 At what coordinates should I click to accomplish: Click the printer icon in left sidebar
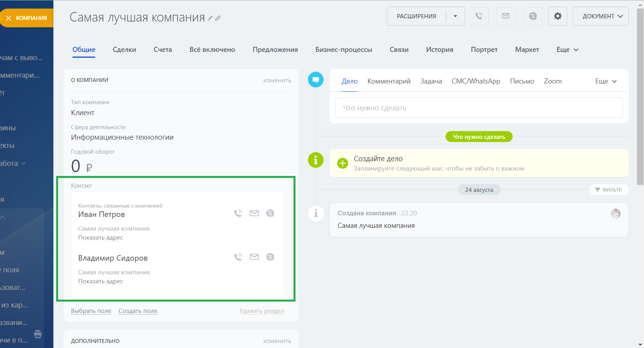38,334
